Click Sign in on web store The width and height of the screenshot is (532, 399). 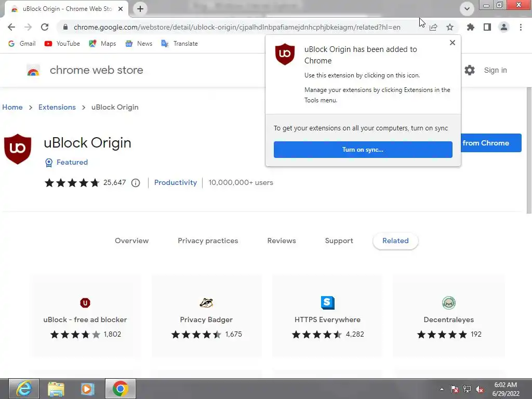coord(495,70)
